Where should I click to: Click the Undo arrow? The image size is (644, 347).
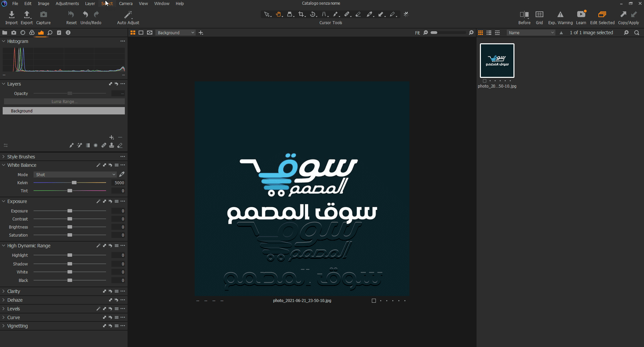point(85,14)
